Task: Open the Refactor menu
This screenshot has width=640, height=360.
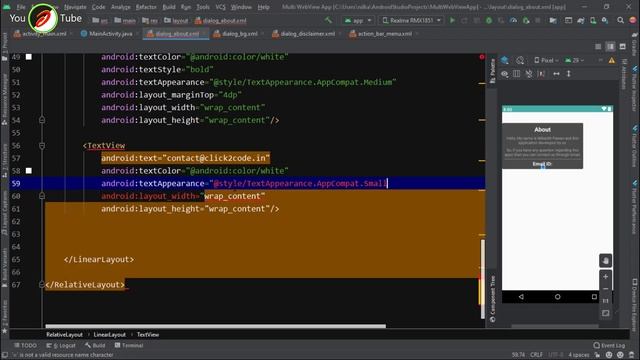Action: [x=146, y=7]
